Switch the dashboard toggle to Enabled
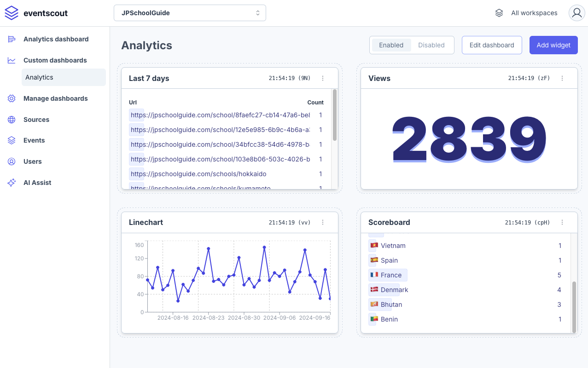Image resolution: width=588 pixels, height=368 pixels. pos(391,45)
